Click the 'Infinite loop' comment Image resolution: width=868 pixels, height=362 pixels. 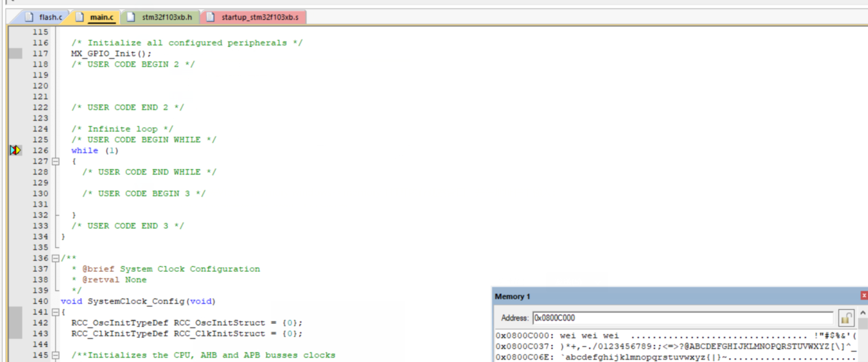(122, 129)
